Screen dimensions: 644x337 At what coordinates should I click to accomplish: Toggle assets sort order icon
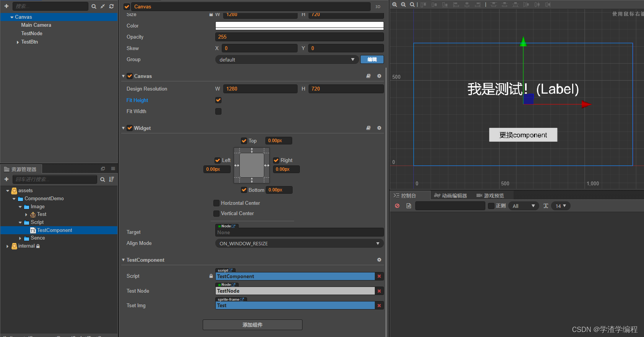coord(111,179)
